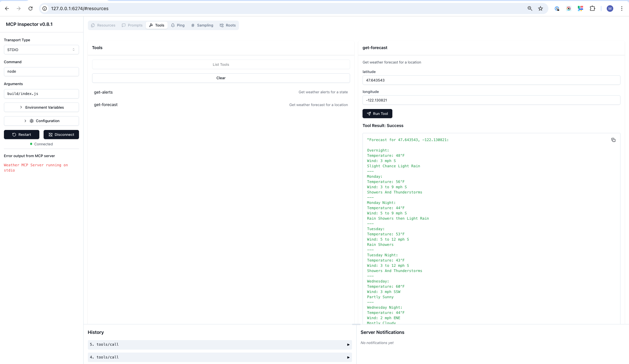Click the browser forward arrow
Image resolution: width=629 pixels, height=364 pixels.
pos(19,9)
